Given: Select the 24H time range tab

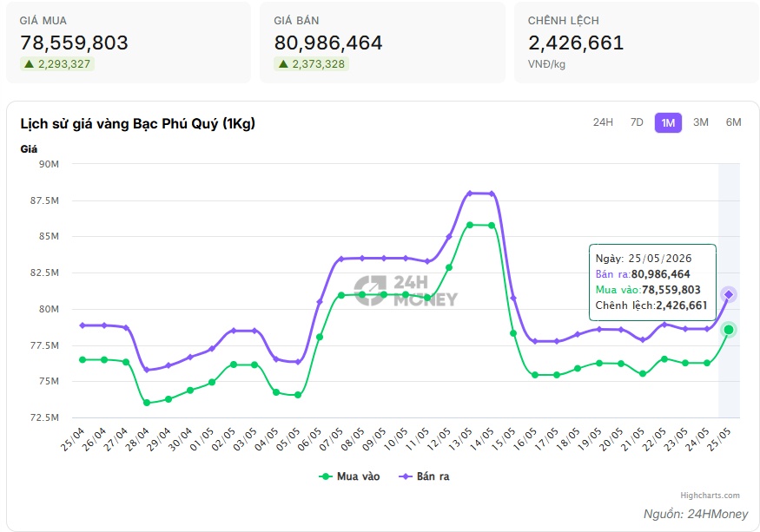Looking at the screenshot, I should [x=603, y=122].
